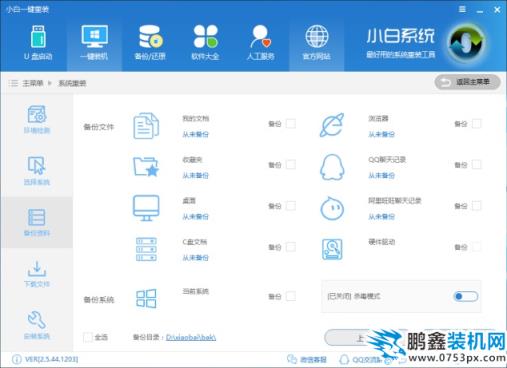Open the 下载文件 step icon in sidebar
Screen dimensions: 507x368
click(37, 269)
